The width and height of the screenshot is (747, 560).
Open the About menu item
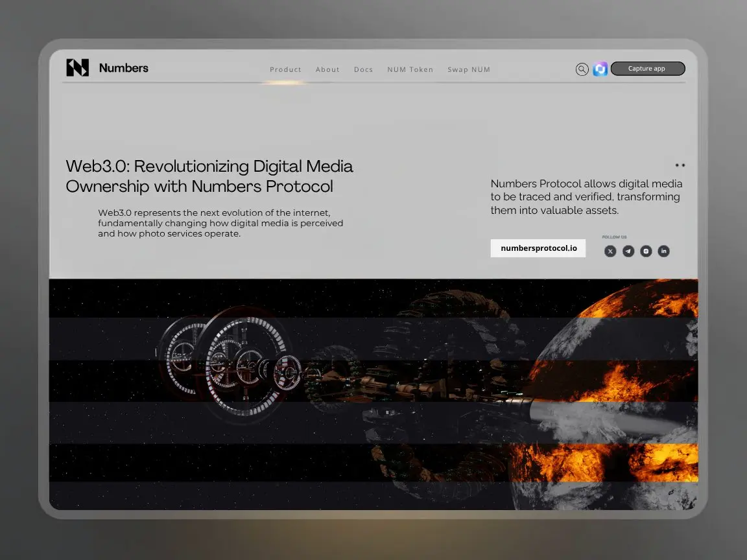[327, 69]
